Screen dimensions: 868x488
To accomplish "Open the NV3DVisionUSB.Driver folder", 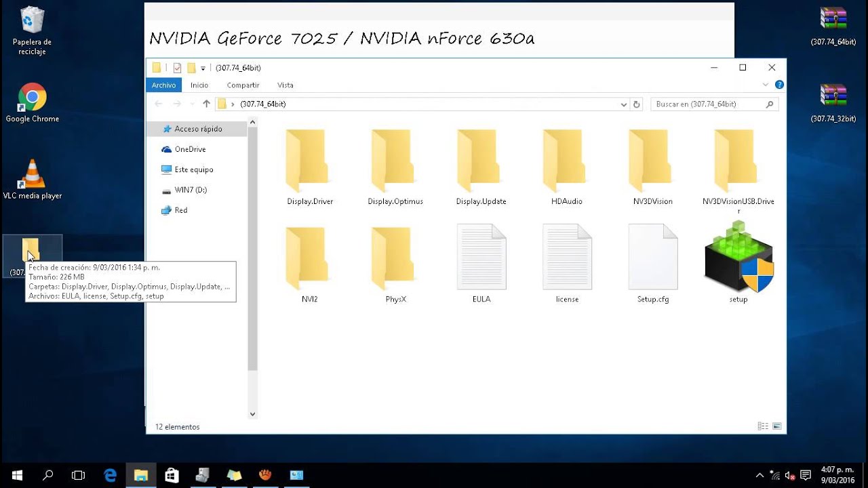I will click(x=738, y=171).
